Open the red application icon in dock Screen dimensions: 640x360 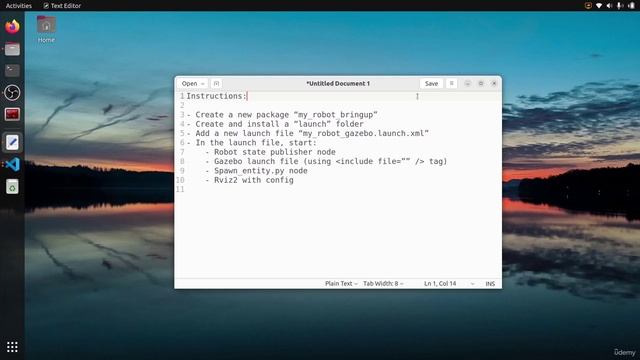(12, 114)
